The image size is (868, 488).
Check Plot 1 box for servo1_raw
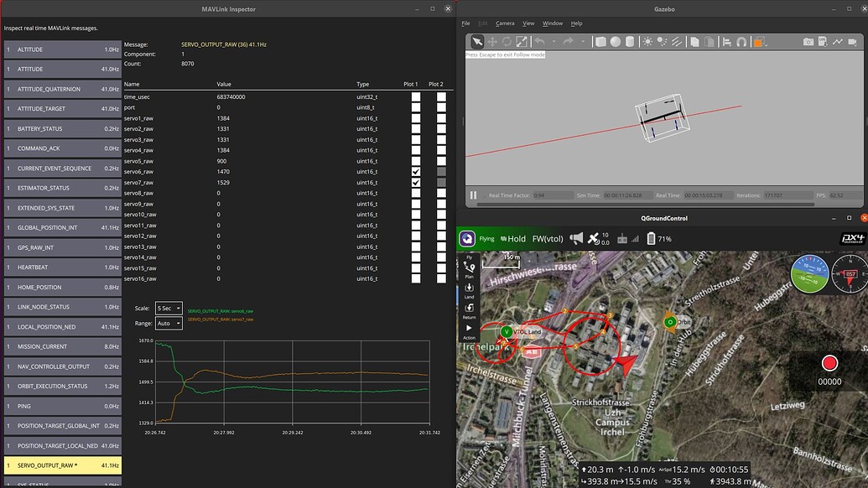click(416, 118)
